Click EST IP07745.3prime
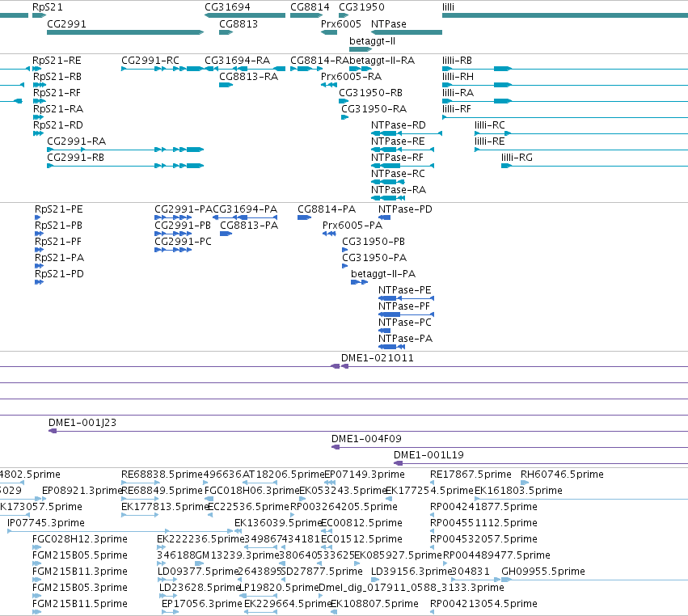Viewport: 688px width, 616px height. pos(46,523)
